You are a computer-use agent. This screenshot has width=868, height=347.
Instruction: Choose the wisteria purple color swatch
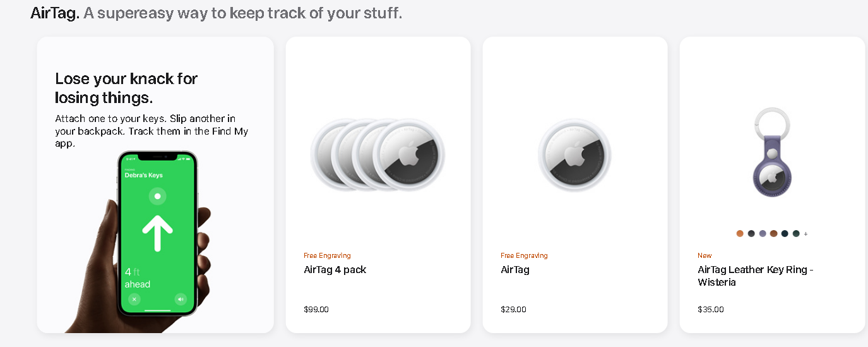(x=763, y=233)
